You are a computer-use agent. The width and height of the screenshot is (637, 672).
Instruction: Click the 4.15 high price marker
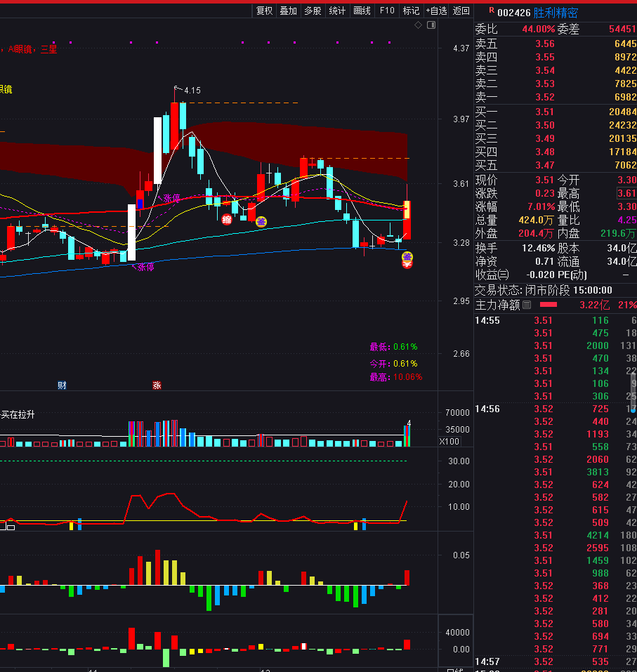click(x=192, y=90)
